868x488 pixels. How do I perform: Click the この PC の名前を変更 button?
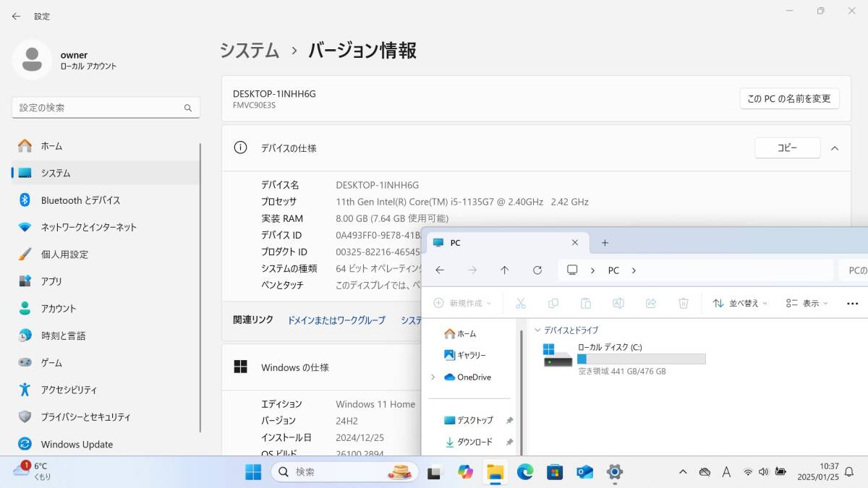pos(789,98)
